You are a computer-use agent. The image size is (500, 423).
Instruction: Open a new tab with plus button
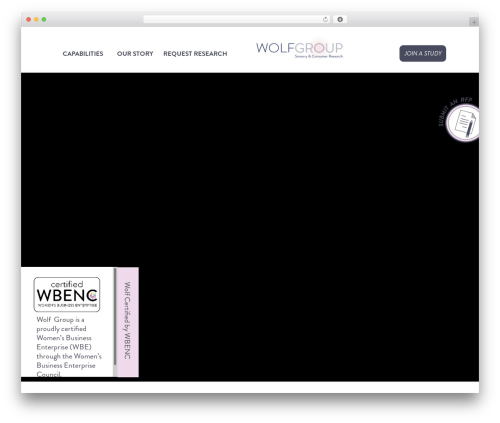(x=474, y=22)
